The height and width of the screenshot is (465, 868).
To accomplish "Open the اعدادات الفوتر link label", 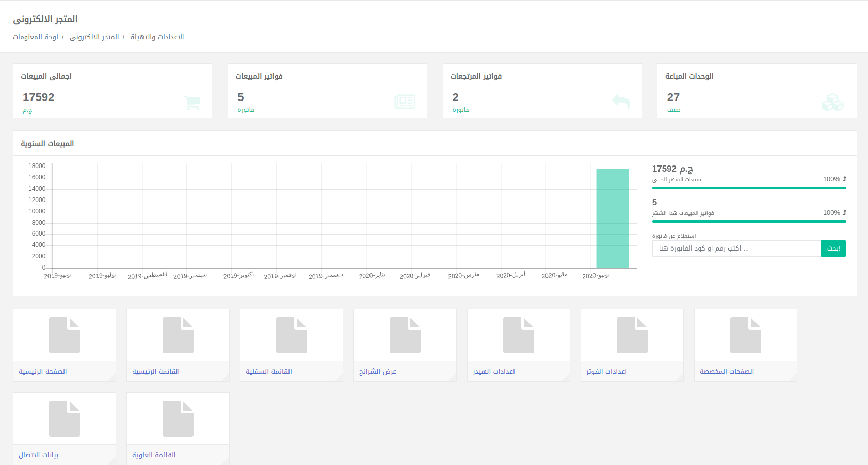I will [x=606, y=371].
